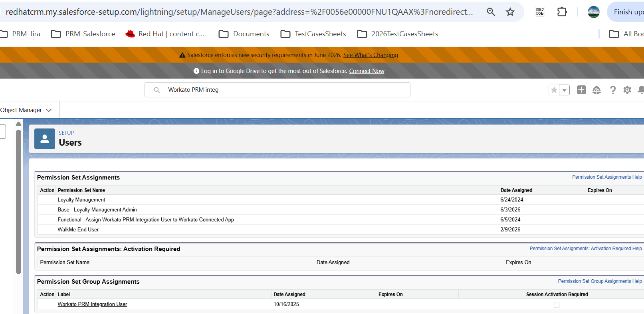Viewport: 644px width, 314px height.
Task: Open the QR code extension icon
Action: [x=540, y=12]
